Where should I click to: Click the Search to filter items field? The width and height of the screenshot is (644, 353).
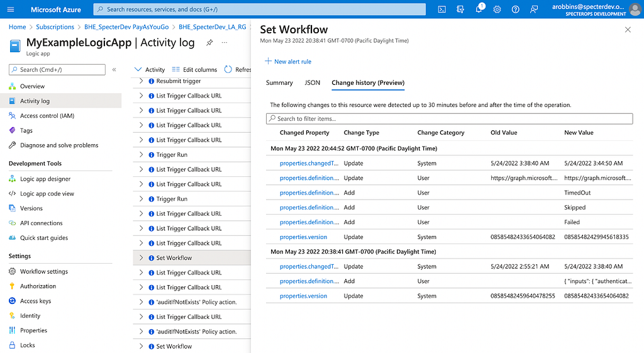[449, 119]
